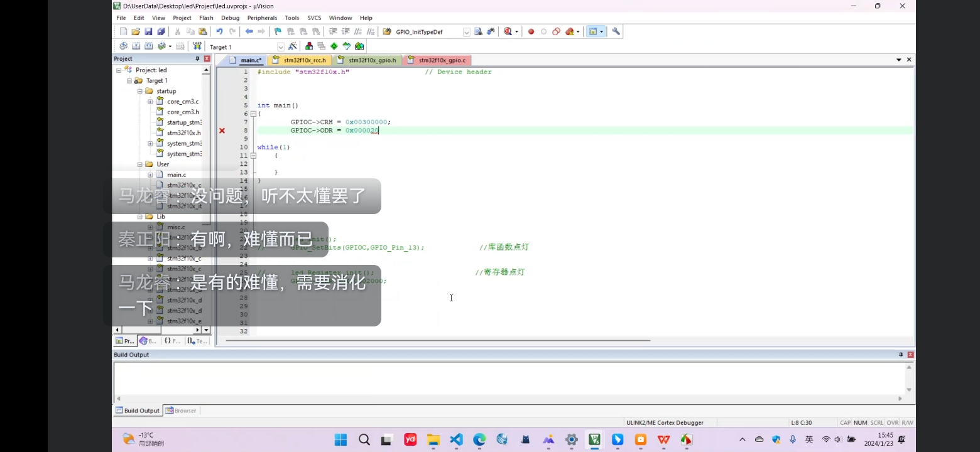Switch to Browser tab in bottom panel
This screenshot has width=980, height=452.
(182, 411)
